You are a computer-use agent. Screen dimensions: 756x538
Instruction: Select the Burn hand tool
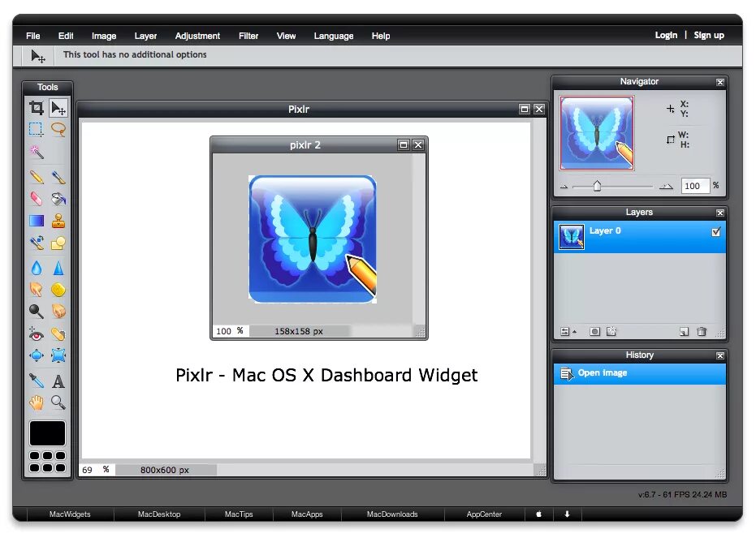point(58,312)
